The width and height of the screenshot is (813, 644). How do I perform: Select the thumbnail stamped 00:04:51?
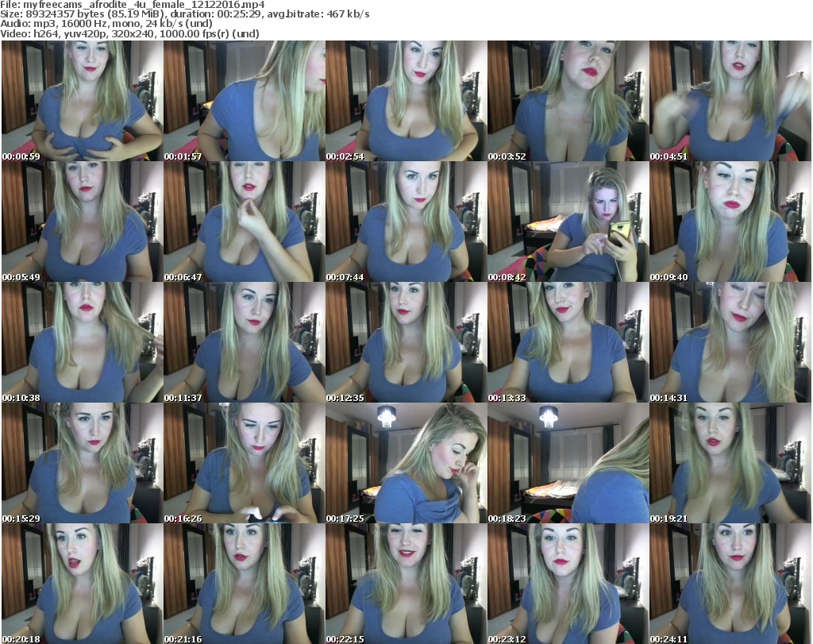tap(730, 101)
